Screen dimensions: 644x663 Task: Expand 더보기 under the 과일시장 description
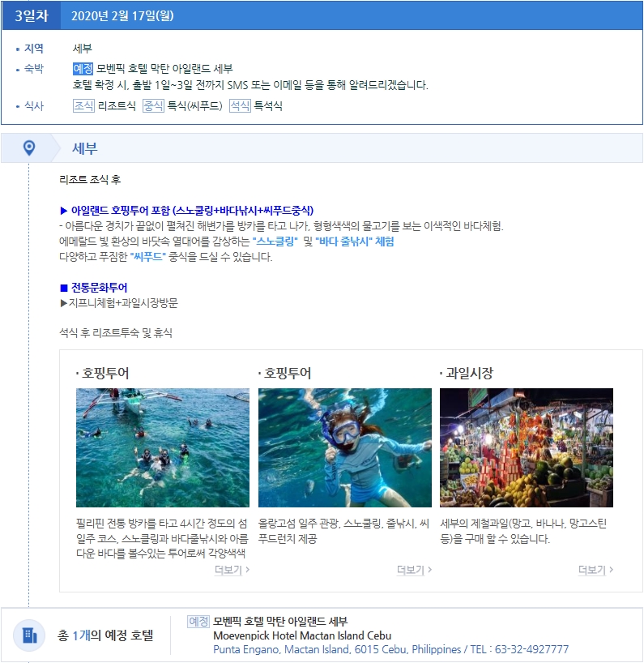click(595, 570)
